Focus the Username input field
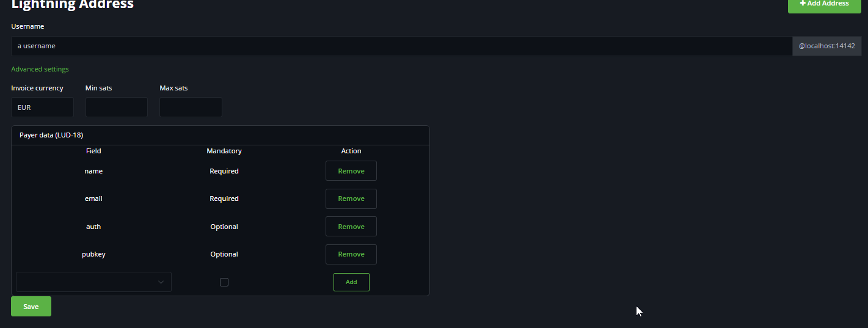Viewport: 868px width, 328px height. [x=402, y=46]
